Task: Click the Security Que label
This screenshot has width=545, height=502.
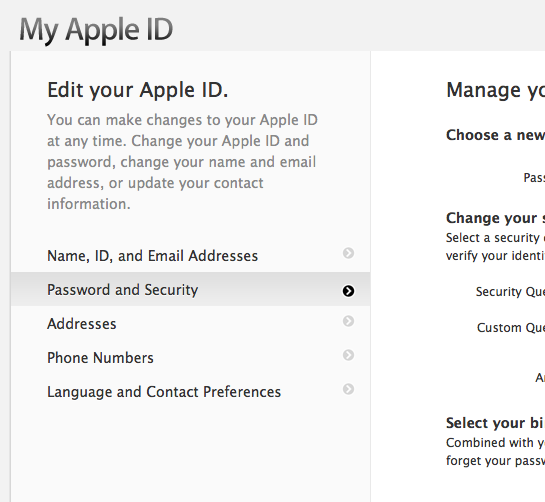Action: click(510, 292)
